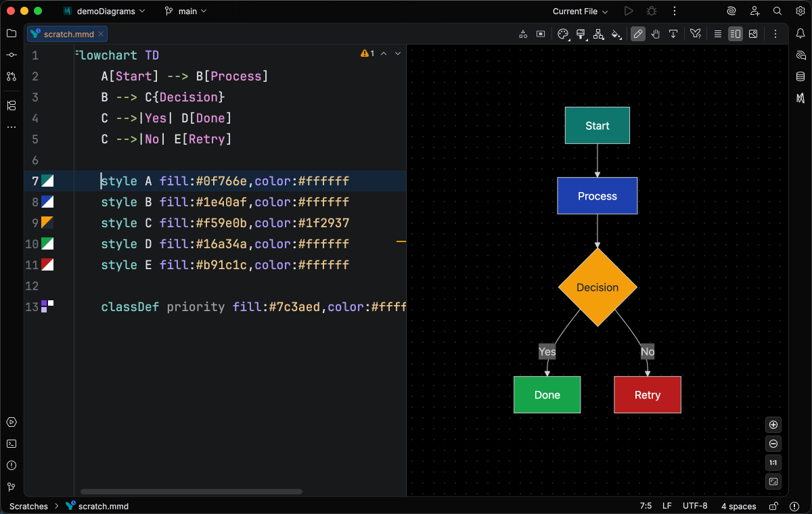The width and height of the screenshot is (812, 514).
Task: Open the paint bucket fill dropdown
Action: 616,34
